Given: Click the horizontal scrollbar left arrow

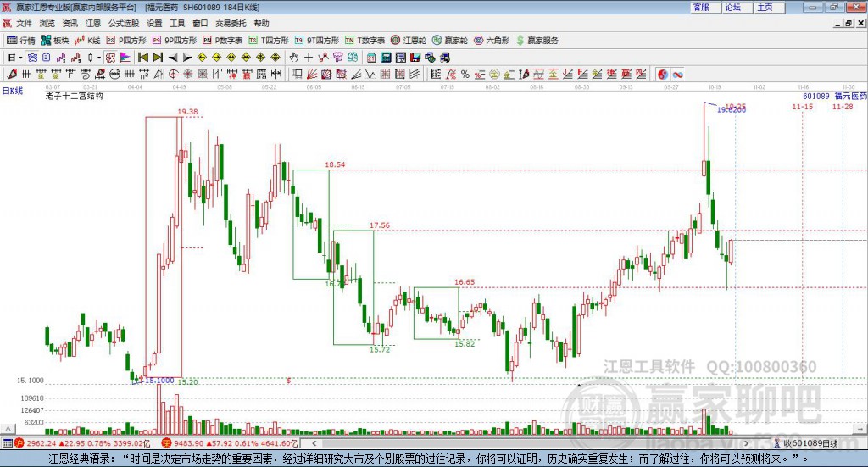Looking at the screenshot, I should 314,443.
